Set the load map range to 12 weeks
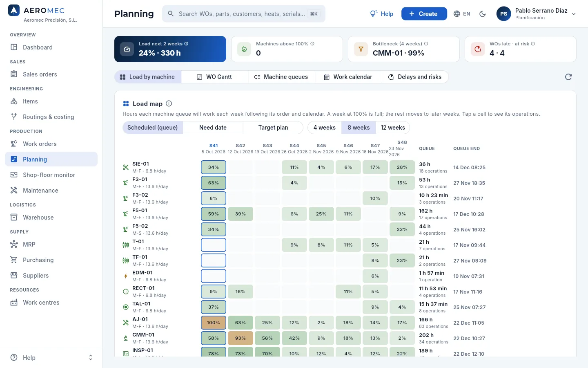588x368 pixels. 393,128
